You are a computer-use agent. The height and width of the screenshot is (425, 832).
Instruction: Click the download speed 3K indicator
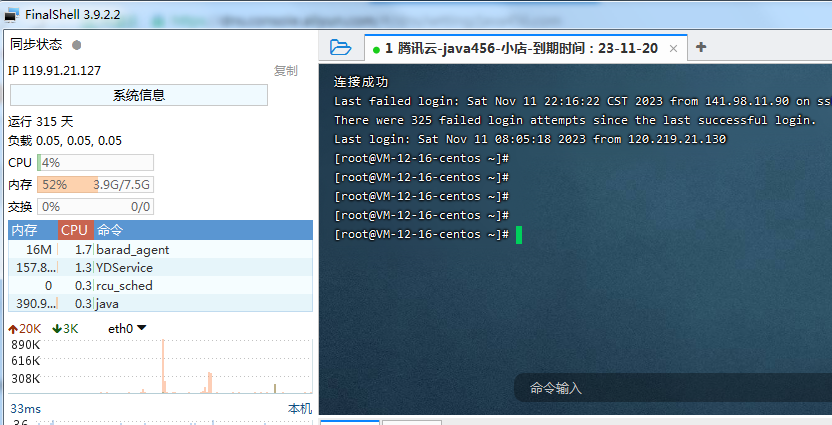(x=65, y=329)
